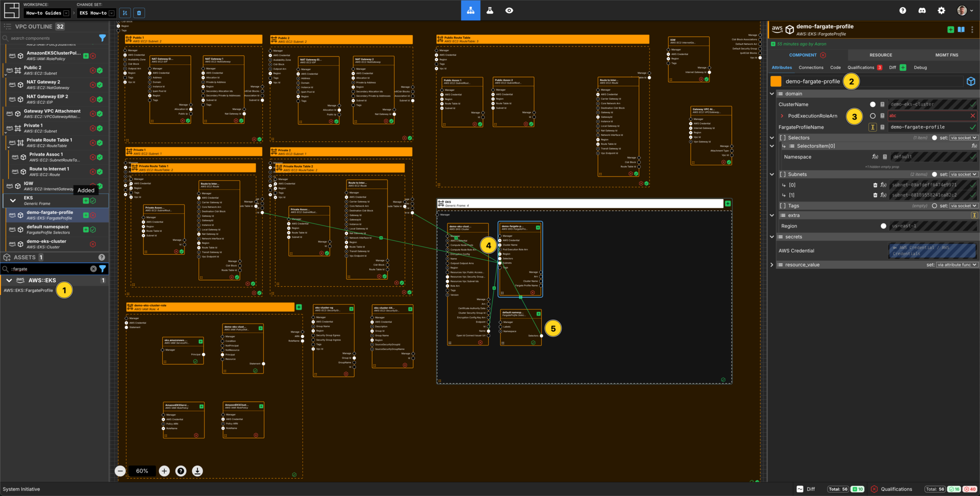The image size is (980, 496).
Task: Open the settings gear in top bar
Action: pyautogui.click(x=941, y=10)
